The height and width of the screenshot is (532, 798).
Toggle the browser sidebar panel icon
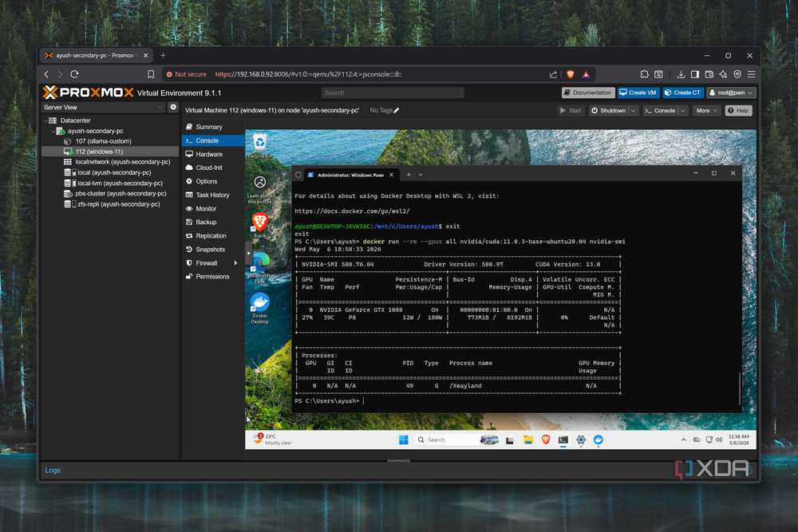pos(695,74)
